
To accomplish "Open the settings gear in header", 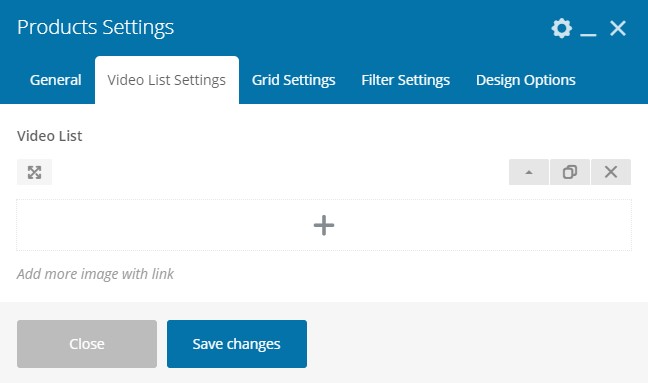I will pos(562,29).
